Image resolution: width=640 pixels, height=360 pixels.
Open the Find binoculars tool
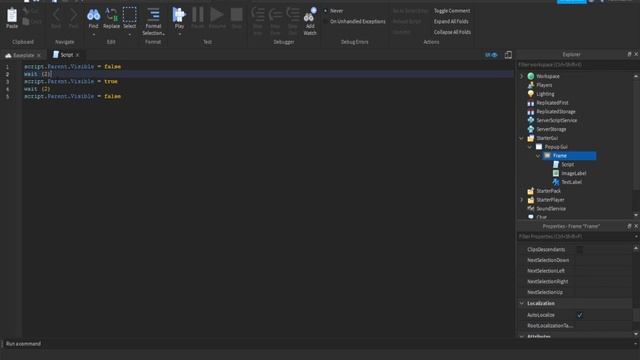(93, 15)
